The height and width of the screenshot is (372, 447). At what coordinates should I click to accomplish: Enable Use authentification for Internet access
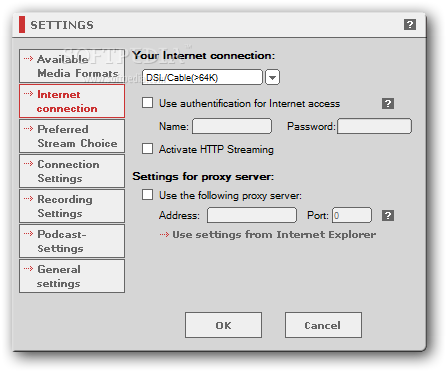coord(147,103)
